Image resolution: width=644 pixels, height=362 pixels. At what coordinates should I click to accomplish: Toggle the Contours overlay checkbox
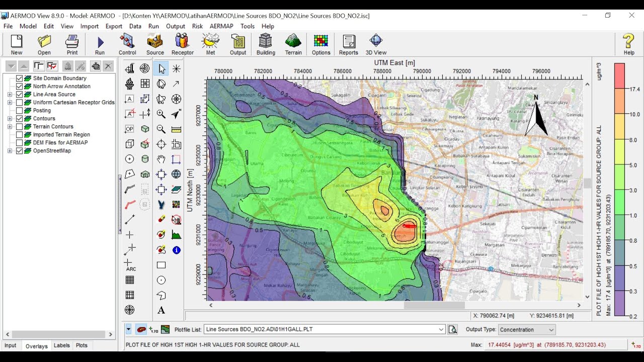(x=20, y=119)
